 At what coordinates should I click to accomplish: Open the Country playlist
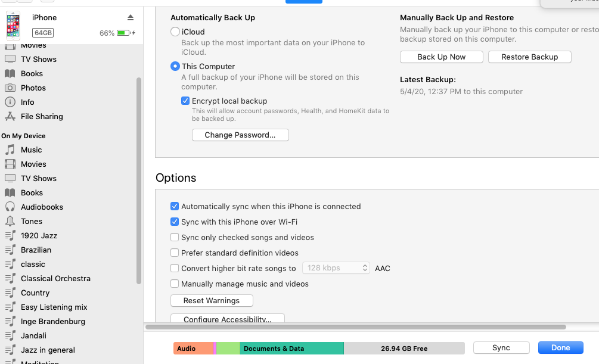coord(35,293)
